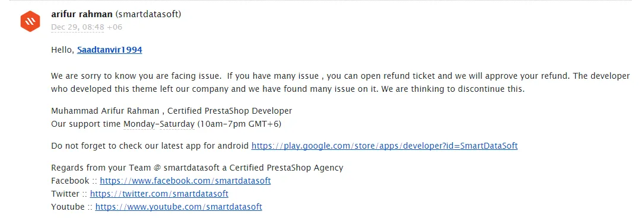The image size is (644, 218).
Task: Click the Certified PrestaShop Developer signature line
Action: [172, 111]
